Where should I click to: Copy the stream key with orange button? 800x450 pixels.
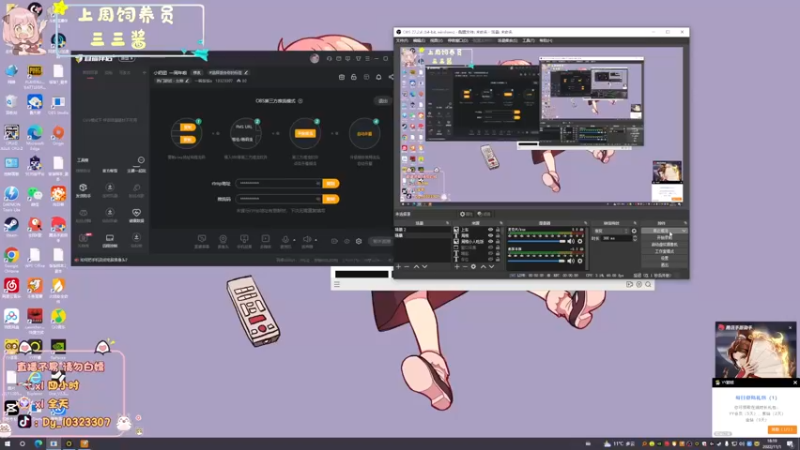coord(331,199)
